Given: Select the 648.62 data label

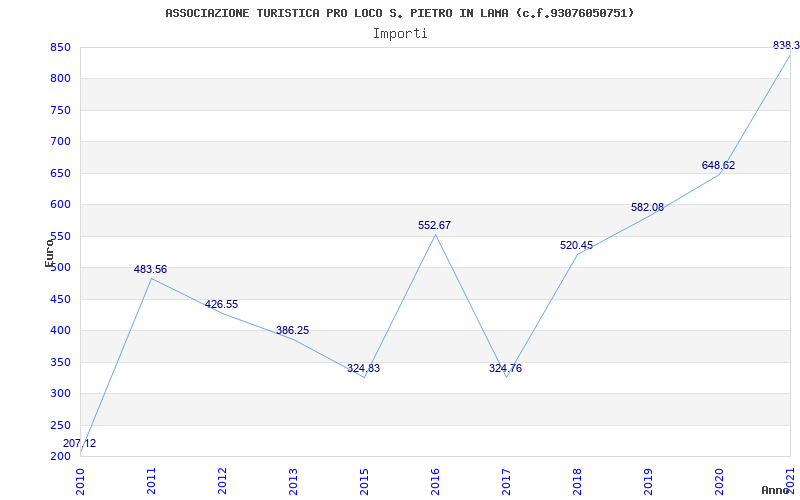Looking at the screenshot, I should [718, 165].
